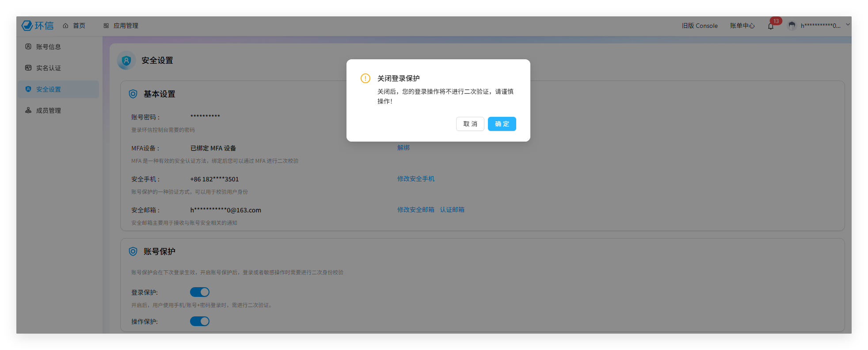Click the 实名认证 sidebar icon
Screen dimensions: 868x350
[x=28, y=68]
